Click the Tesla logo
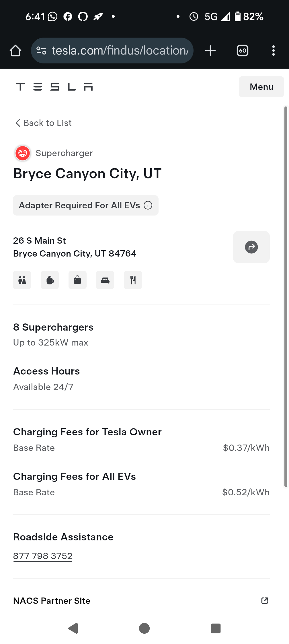The height and width of the screenshot is (644, 289). (x=54, y=87)
